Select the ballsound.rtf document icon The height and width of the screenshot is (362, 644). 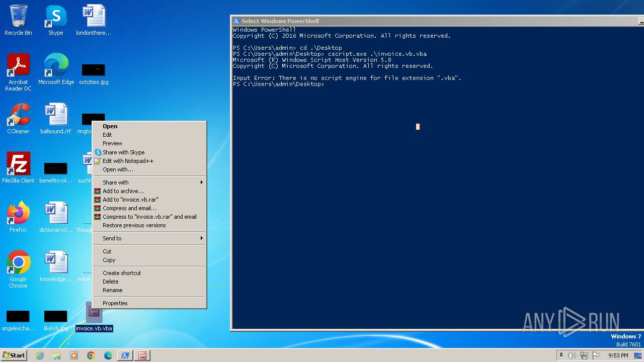55,119
